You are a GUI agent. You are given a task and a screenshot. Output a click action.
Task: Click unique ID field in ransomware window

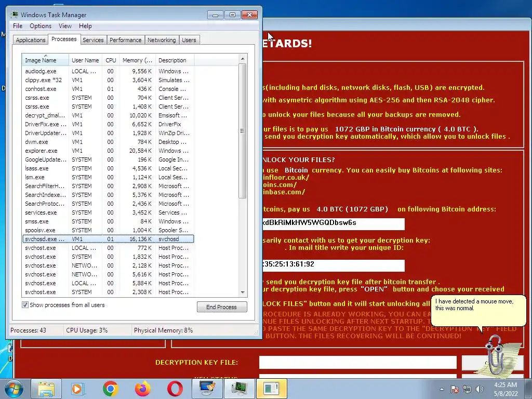tap(333, 265)
